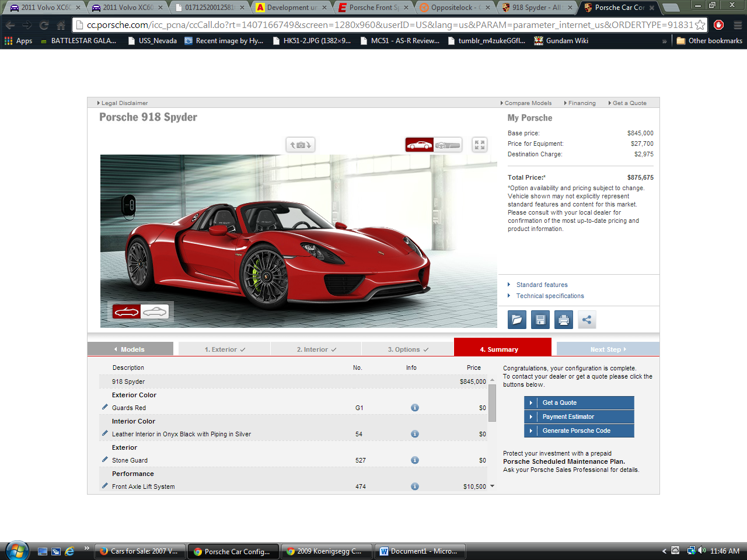747x560 pixels.
Task: Bookmark this page with star icon
Action: pyautogui.click(x=700, y=25)
